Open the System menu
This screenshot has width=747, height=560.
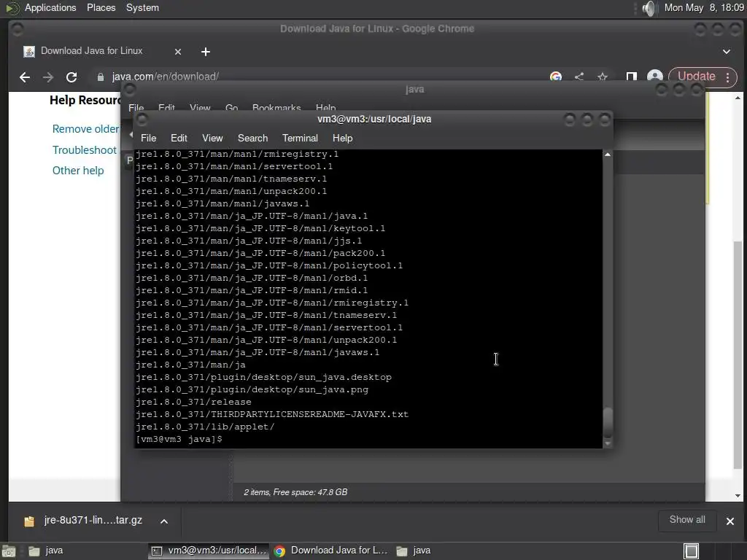coord(142,7)
